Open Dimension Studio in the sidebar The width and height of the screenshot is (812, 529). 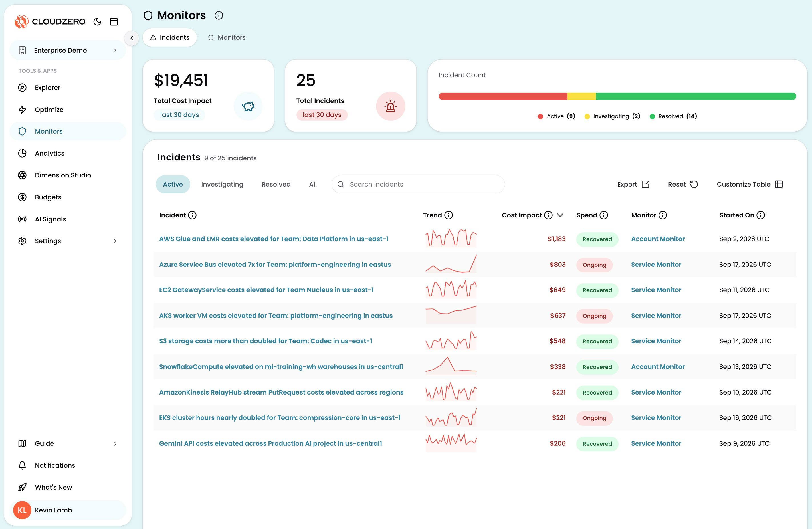click(x=68, y=175)
